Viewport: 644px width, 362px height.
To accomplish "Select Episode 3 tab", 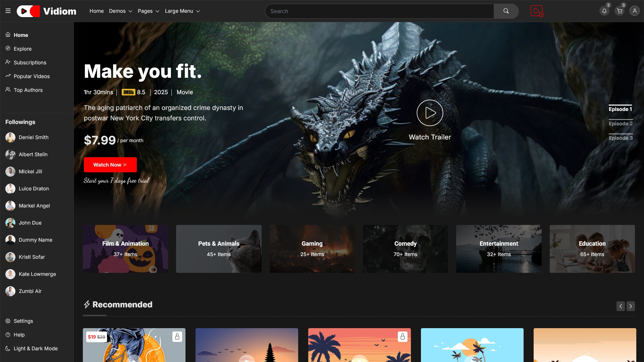I will (x=621, y=138).
